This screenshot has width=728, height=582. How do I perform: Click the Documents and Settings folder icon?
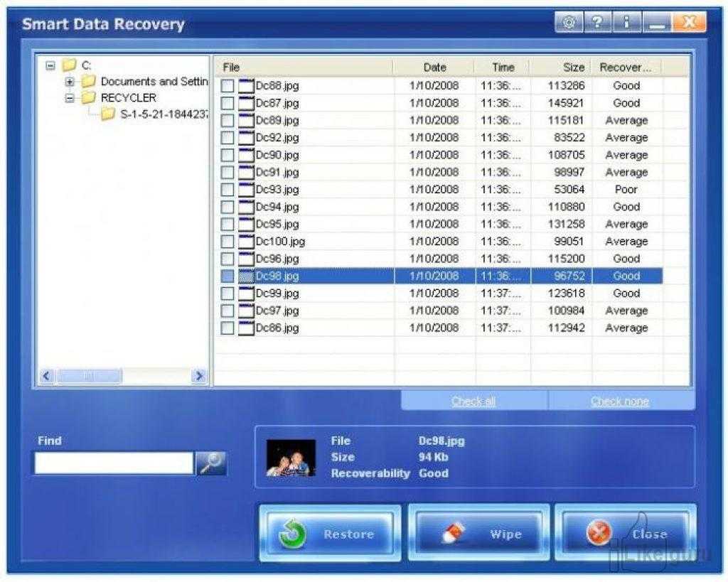tap(88, 82)
